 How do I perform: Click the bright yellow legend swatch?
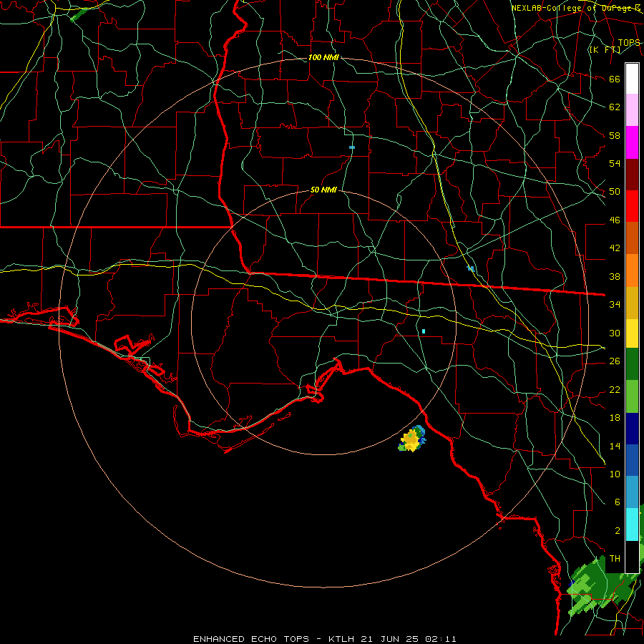pos(632,333)
